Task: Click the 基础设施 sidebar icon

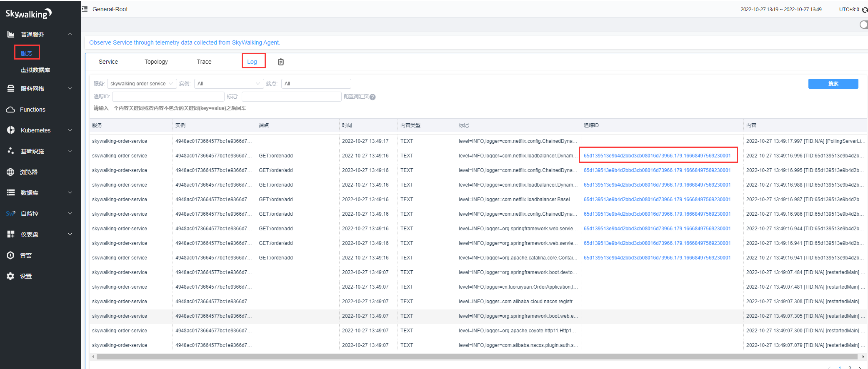Action: pyautogui.click(x=11, y=151)
